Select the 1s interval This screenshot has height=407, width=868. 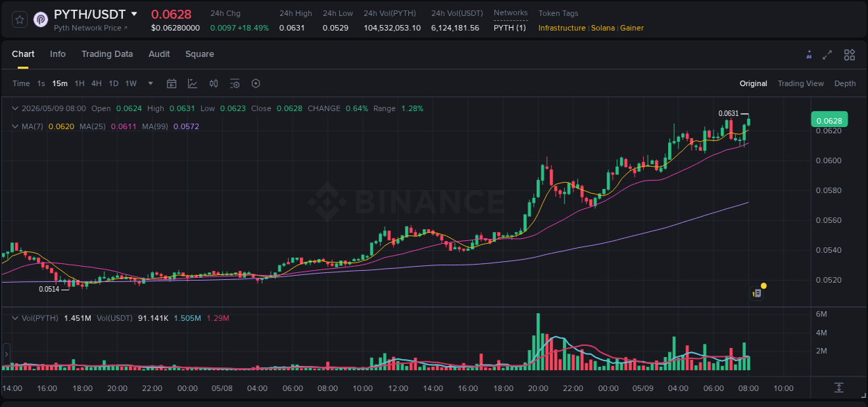click(41, 83)
